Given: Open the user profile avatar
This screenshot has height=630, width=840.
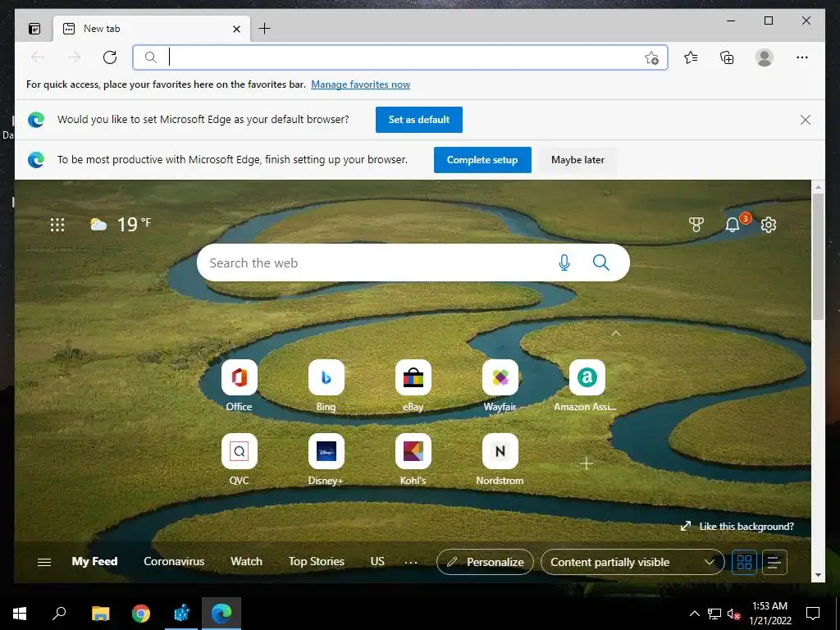Looking at the screenshot, I should click(x=765, y=57).
